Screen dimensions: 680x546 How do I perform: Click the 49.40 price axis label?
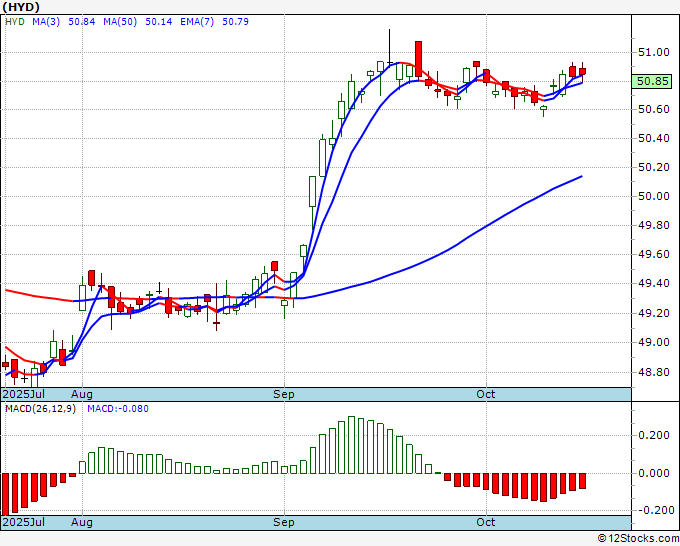pyautogui.click(x=654, y=284)
